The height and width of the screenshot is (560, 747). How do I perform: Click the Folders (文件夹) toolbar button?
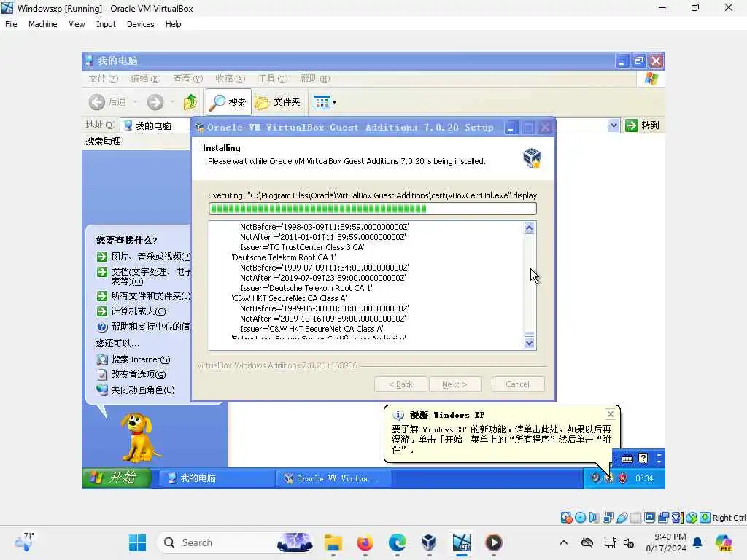[277, 102]
